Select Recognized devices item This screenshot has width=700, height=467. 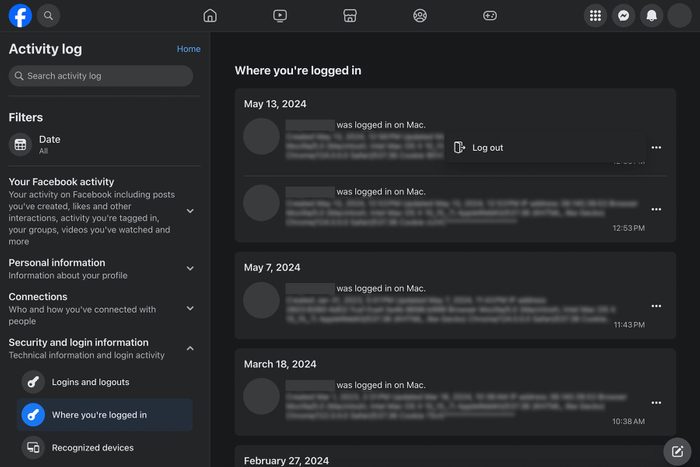click(92, 448)
